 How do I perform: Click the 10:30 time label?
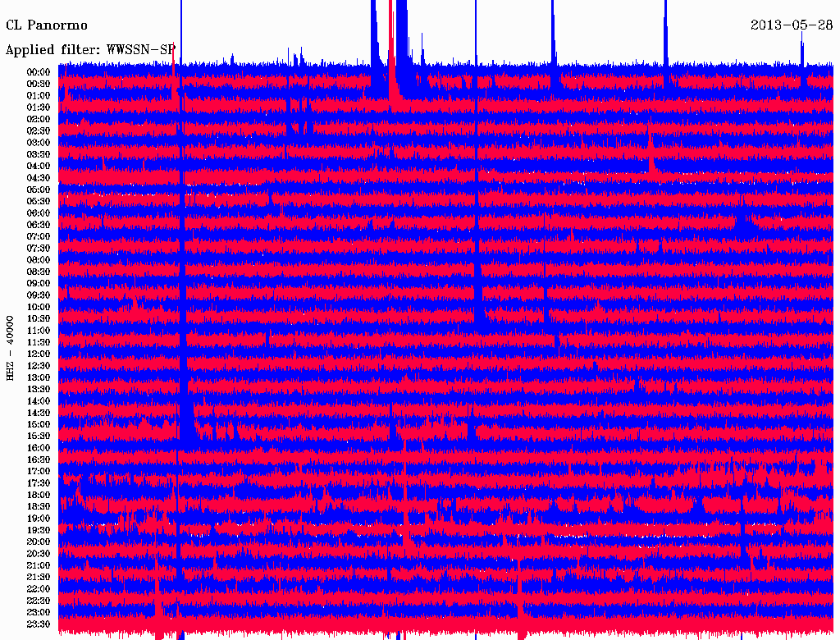point(39,319)
